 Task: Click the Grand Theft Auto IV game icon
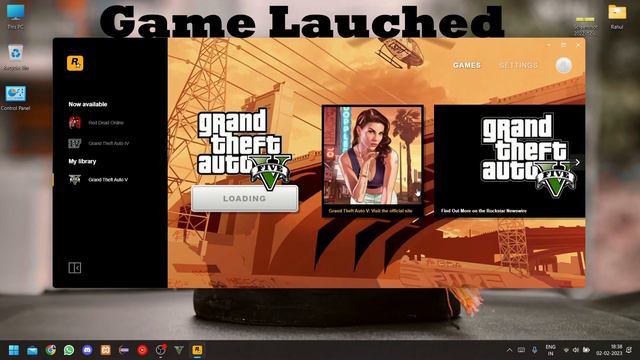point(75,143)
